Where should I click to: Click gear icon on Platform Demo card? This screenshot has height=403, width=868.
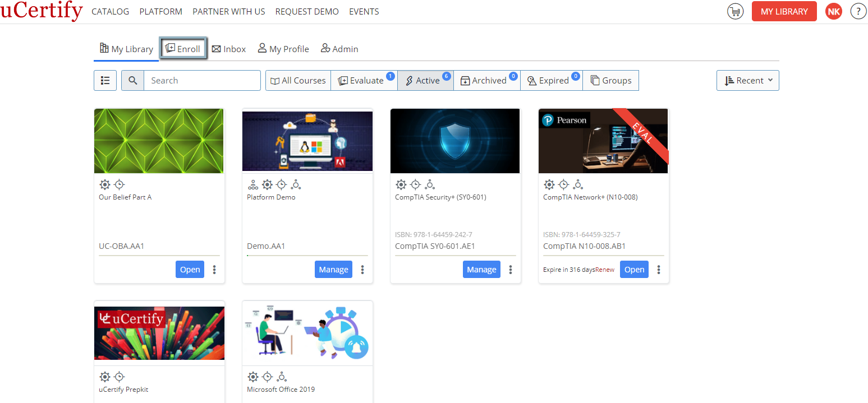pyautogui.click(x=267, y=184)
